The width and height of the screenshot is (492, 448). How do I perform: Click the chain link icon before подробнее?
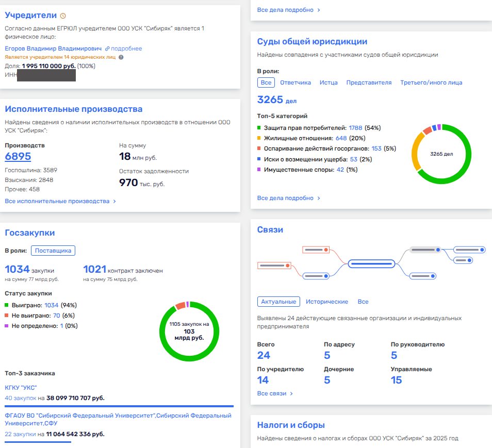[107, 48]
